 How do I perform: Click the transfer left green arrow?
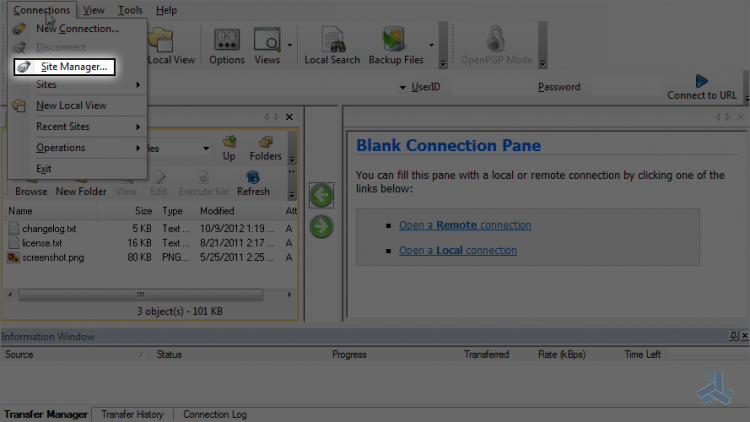pyautogui.click(x=321, y=195)
